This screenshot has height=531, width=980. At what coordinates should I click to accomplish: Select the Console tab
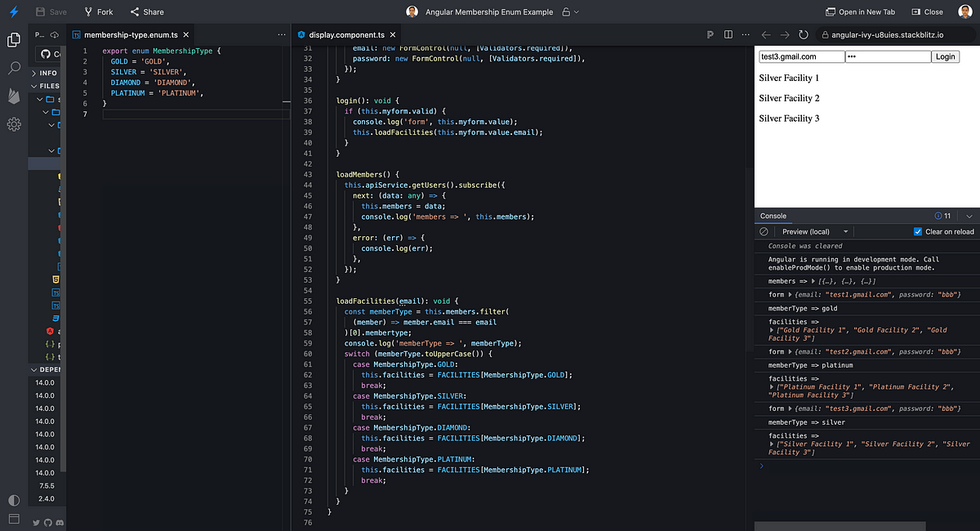(773, 216)
